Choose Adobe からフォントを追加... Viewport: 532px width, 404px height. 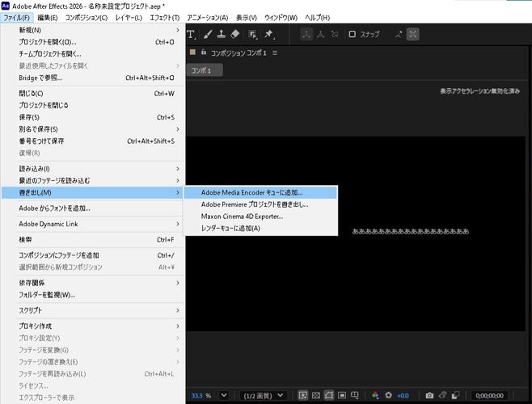(x=93, y=208)
